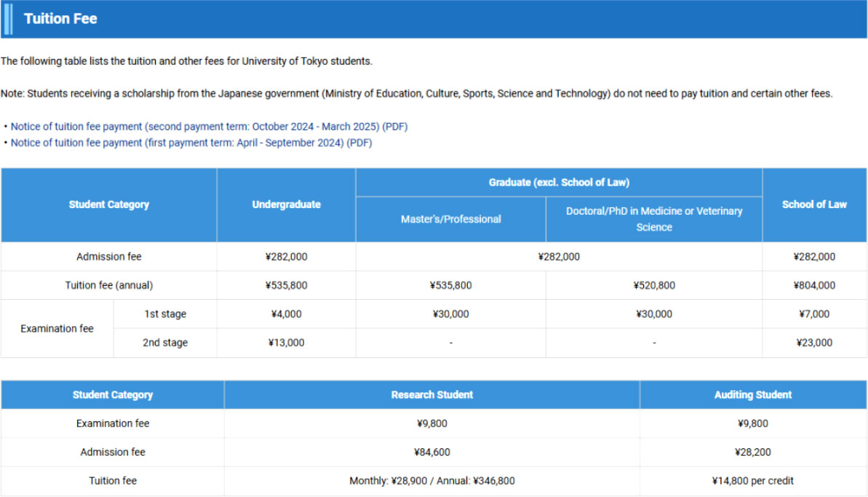Open the second payment term tuition notice PDF
The width and height of the screenshot is (868, 497).
pos(210,127)
